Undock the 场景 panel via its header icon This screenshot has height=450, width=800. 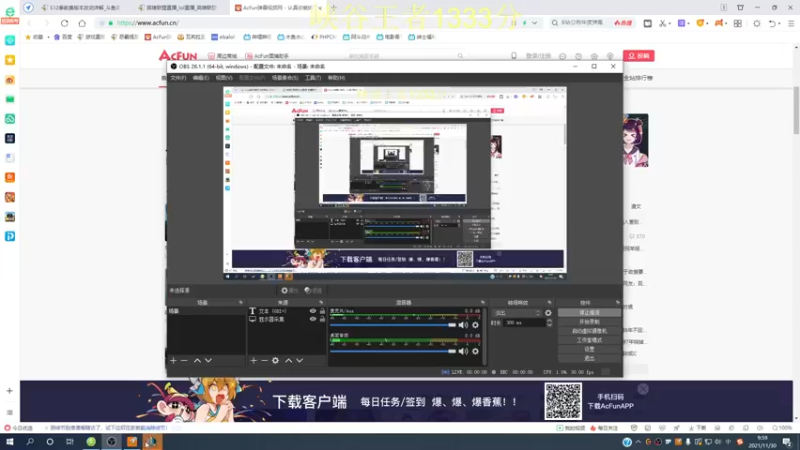241,303
